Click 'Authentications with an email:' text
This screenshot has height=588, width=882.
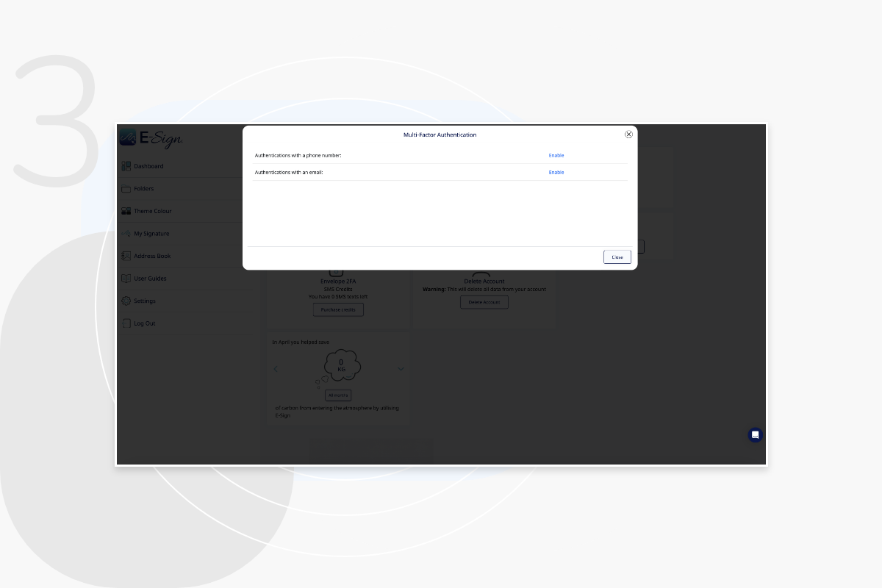(289, 172)
